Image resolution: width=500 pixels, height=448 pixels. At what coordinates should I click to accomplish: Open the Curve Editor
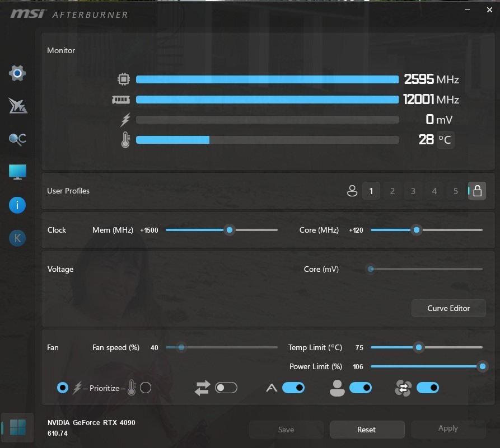(448, 308)
